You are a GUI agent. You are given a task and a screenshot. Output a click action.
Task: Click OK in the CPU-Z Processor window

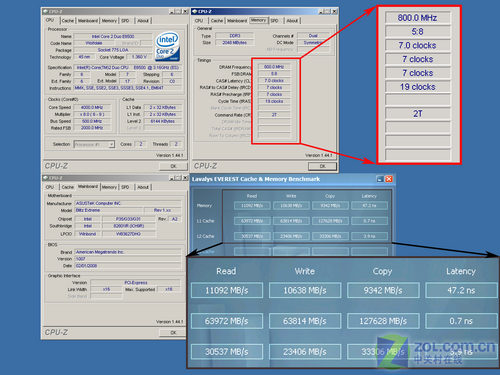click(x=173, y=166)
